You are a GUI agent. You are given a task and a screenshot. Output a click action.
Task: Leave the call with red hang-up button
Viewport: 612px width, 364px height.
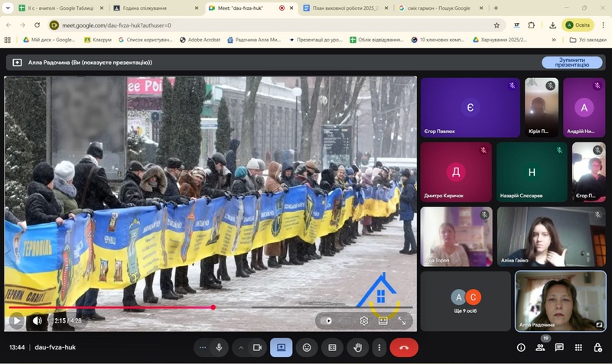click(404, 347)
